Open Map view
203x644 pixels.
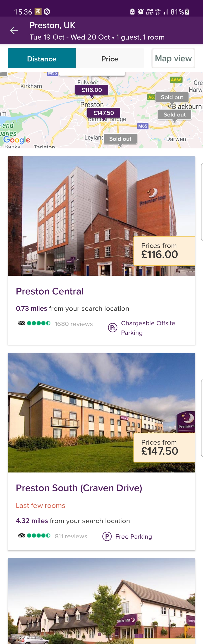point(173,59)
